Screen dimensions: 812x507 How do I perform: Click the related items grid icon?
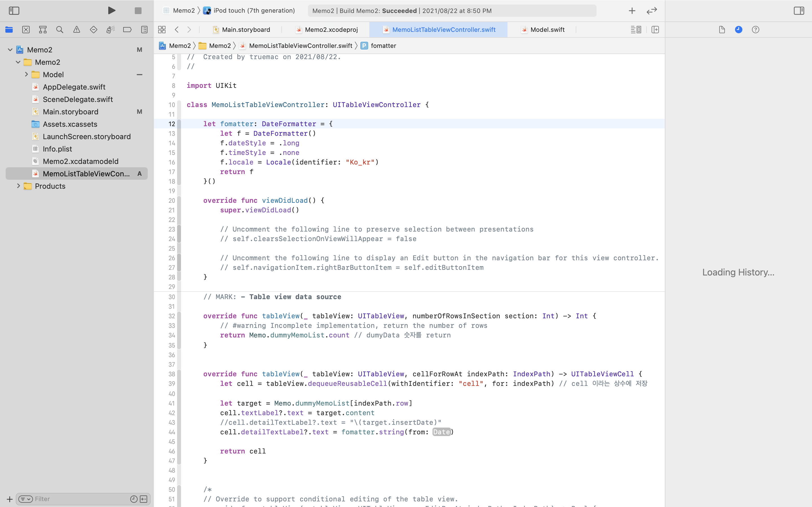click(x=162, y=30)
